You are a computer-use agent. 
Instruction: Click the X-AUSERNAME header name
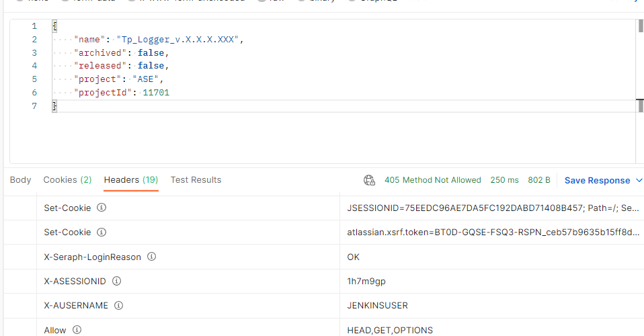click(x=76, y=306)
